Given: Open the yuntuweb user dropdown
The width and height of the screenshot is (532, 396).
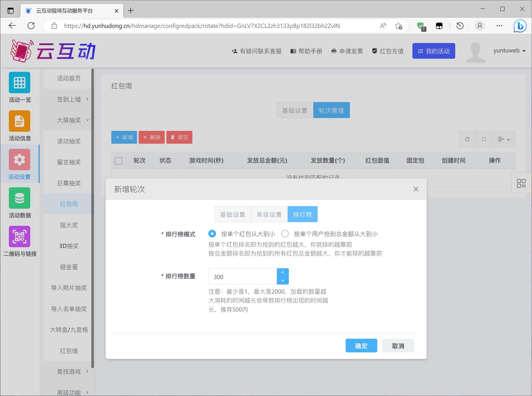Looking at the screenshot, I should point(509,51).
